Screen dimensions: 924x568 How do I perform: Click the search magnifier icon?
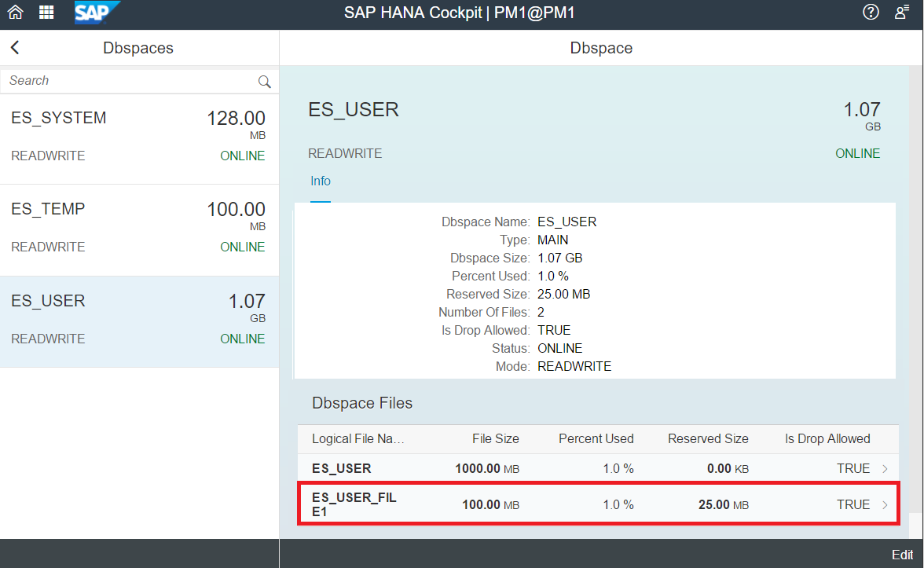pos(265,82)
